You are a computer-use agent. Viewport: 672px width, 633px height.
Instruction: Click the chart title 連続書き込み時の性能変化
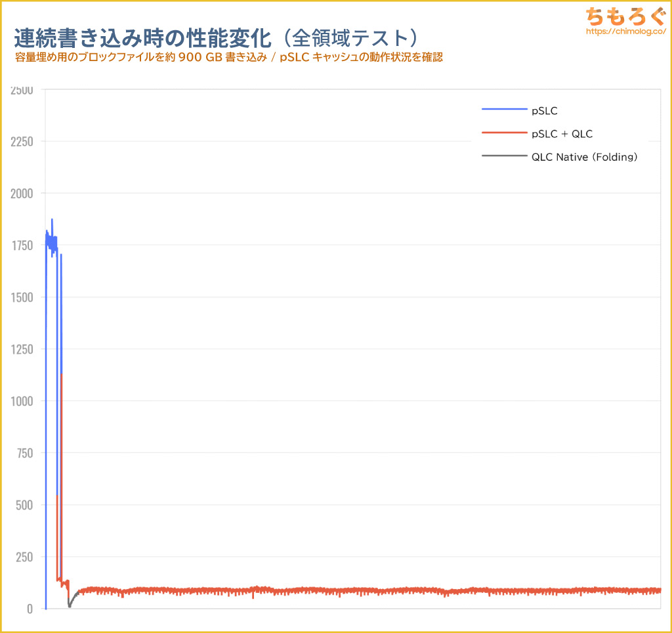coord(142,39)
